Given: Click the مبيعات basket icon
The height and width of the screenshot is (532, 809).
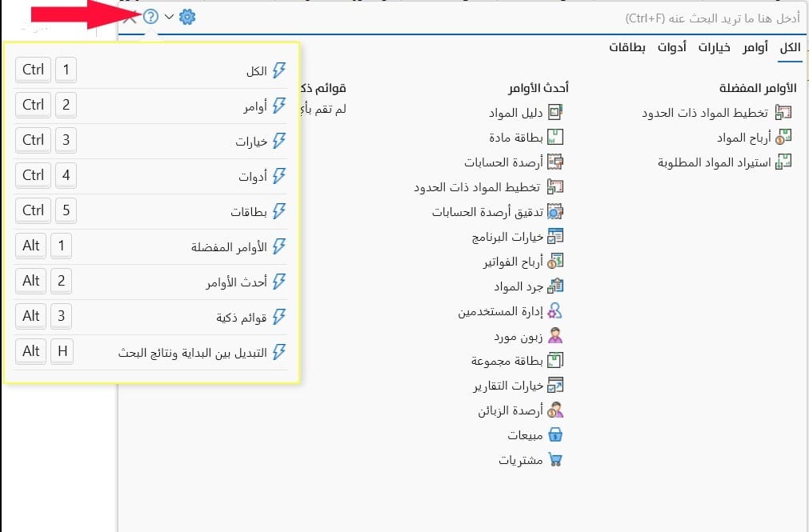Looking at the screenshot, I should tap(555, 434).
